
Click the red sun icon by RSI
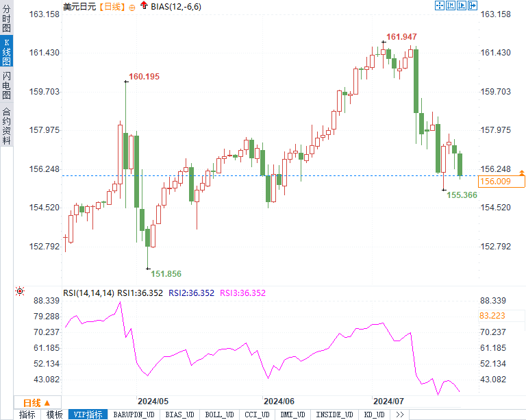(x=20, y=292)
